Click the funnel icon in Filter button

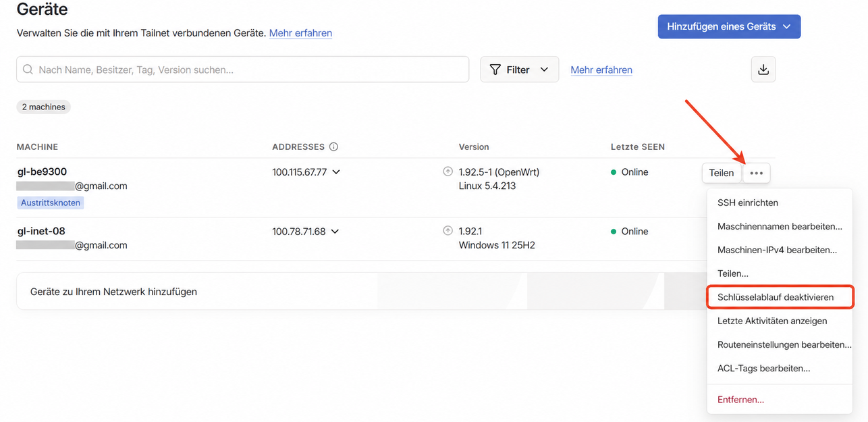point(495,70)
